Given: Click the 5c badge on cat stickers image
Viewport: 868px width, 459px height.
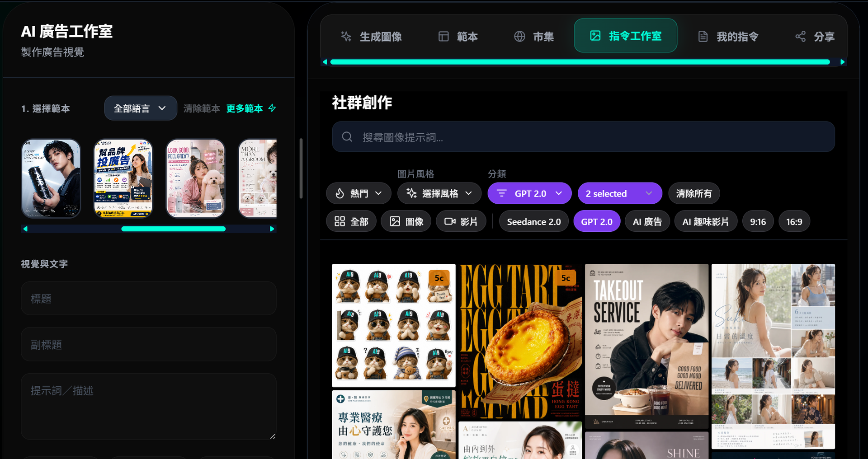Looking at the screenshot, I should [439, 278].
